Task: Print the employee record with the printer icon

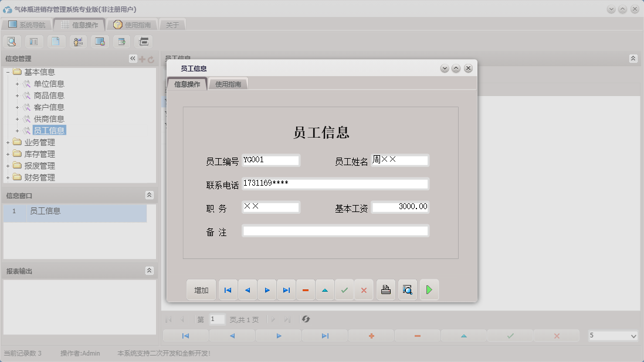Action: pos(385,289)
